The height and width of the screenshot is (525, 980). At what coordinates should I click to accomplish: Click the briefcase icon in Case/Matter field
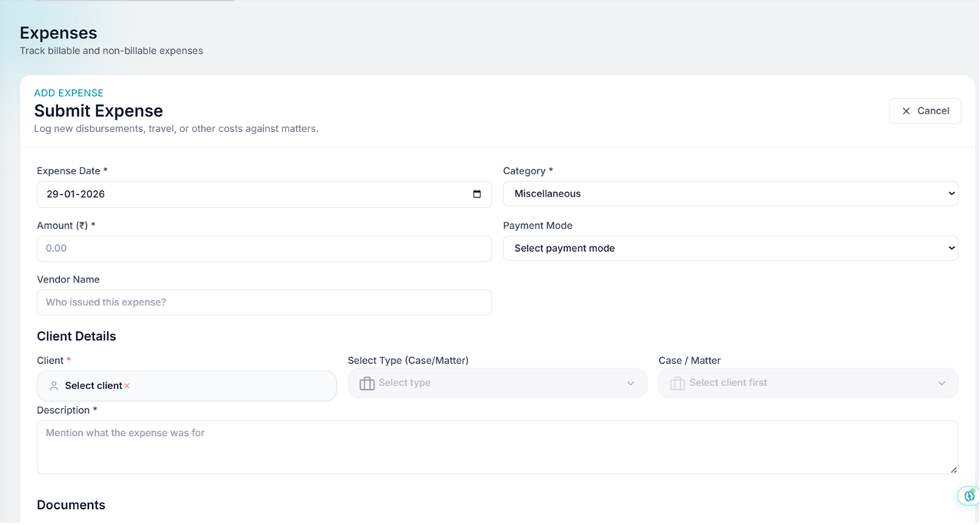678,383
